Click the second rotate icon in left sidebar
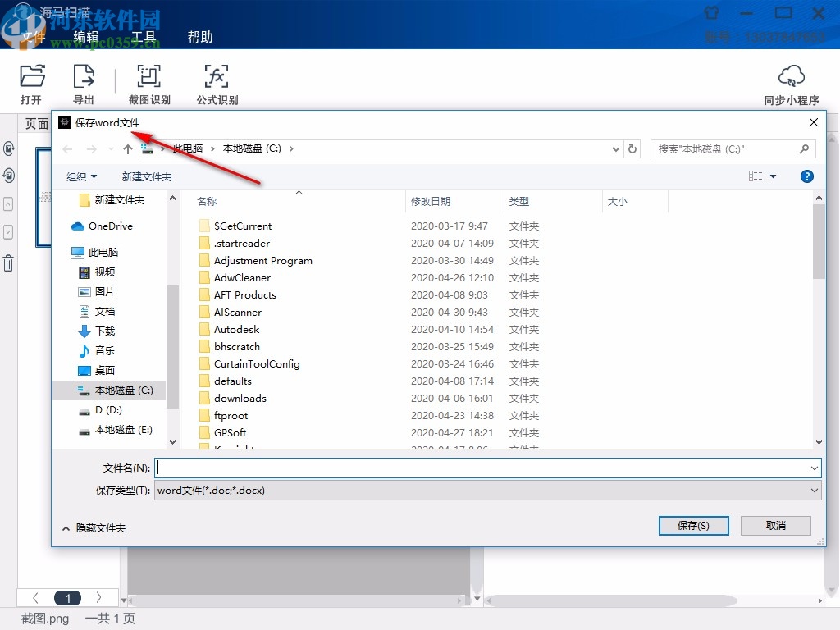This screenshot has width=840, height=630. (x=8, y=176)
